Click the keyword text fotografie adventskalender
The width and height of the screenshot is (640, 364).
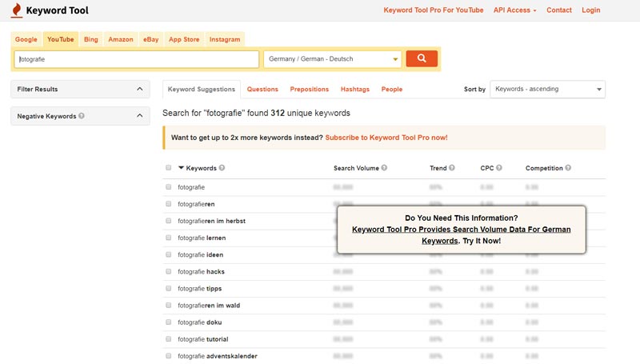[x=218, y=356]
